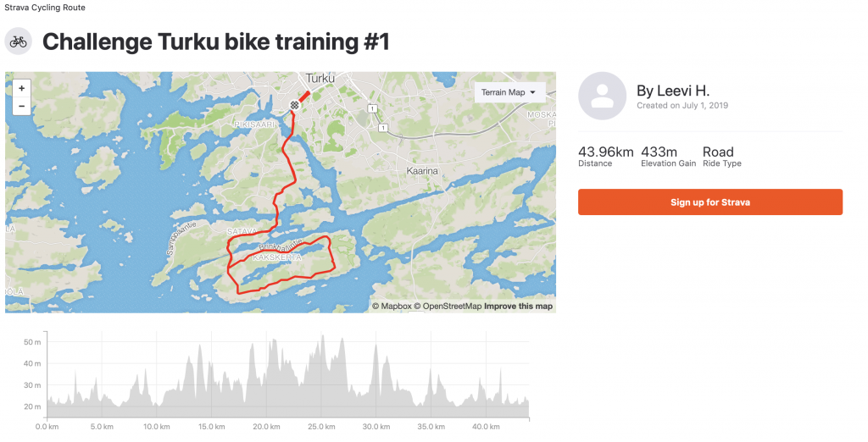Click the Improve this map link
The image size is (868, 442).
tap(518, 306)
